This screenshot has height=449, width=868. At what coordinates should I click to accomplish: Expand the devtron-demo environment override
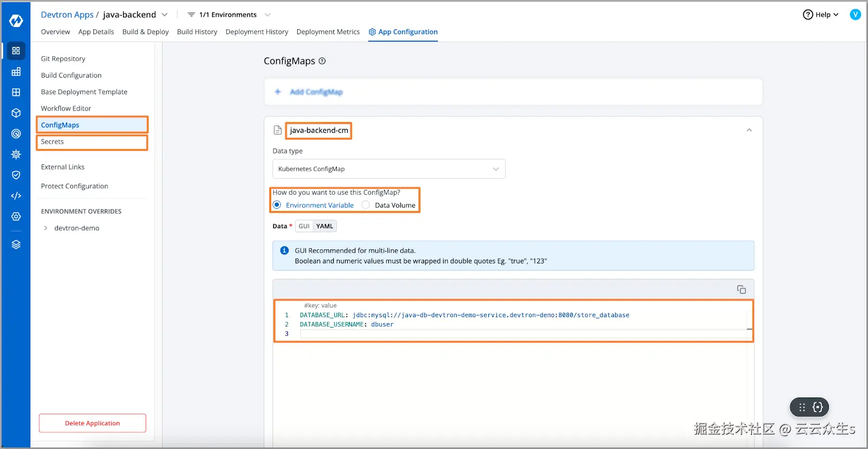point(46,228)
